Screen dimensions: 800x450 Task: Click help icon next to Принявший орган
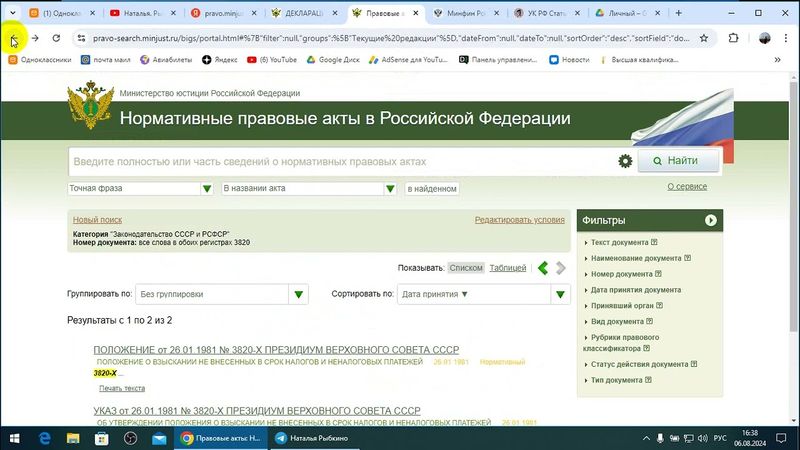click(x=659, y=306)
